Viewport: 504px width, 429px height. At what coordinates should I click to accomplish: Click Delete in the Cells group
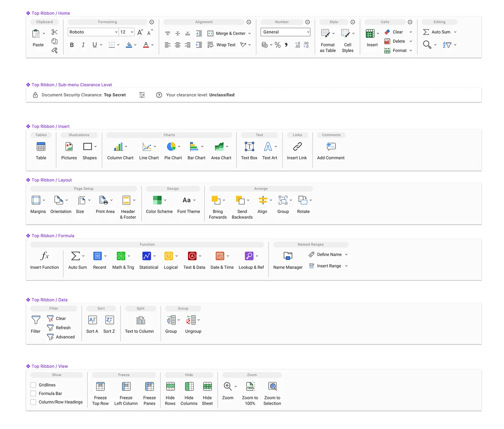[399, 41]
